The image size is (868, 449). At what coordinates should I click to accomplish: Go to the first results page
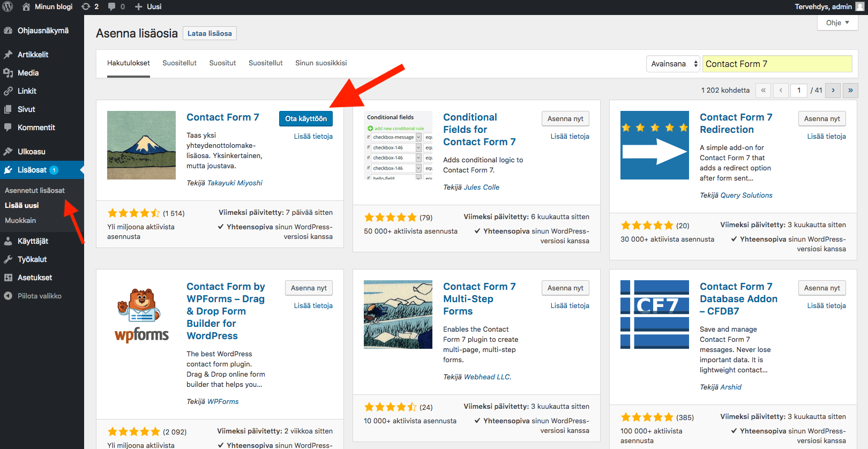[763, 90]
